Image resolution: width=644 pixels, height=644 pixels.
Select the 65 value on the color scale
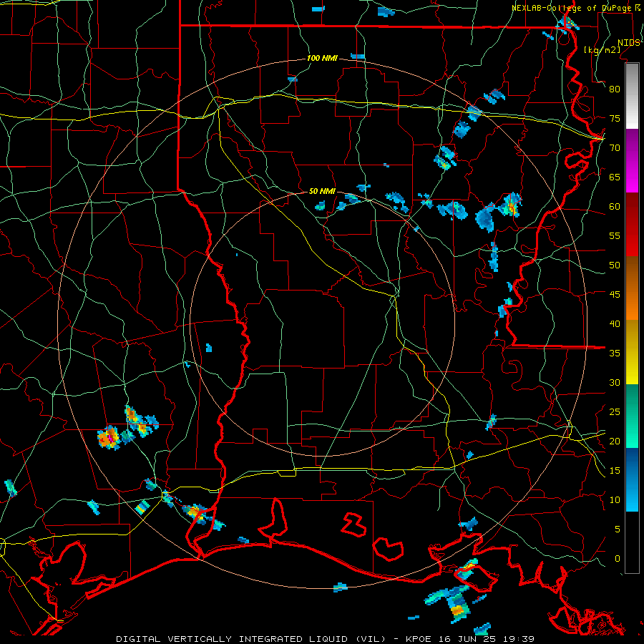click(x=615, y=177)
